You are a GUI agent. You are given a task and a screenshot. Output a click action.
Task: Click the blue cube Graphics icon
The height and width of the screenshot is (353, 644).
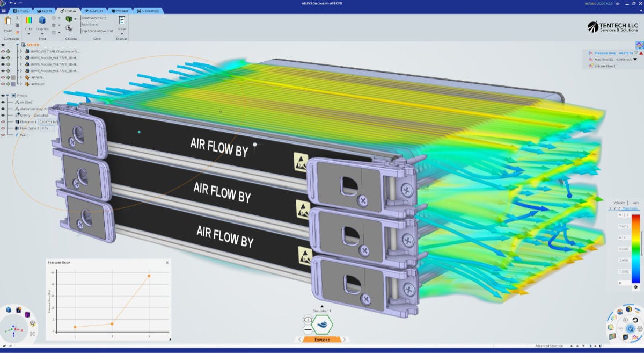[42, 20]
